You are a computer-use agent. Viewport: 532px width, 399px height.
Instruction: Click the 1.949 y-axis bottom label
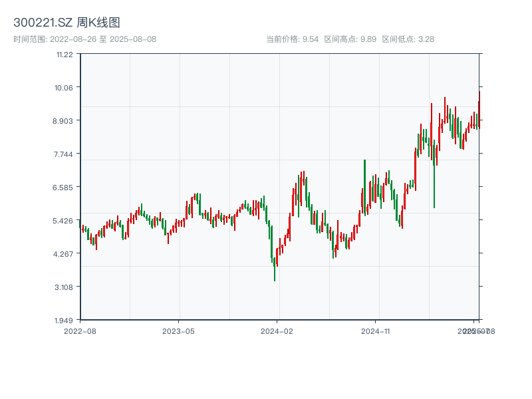(63, 320)
